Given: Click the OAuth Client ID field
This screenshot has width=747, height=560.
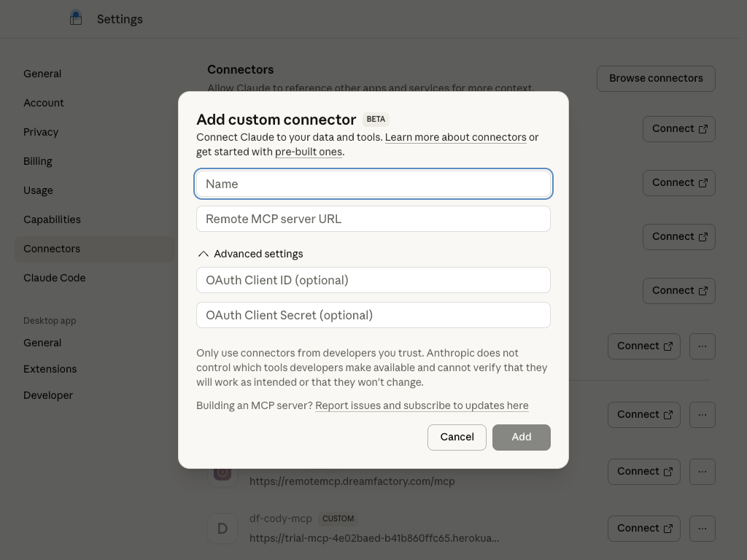Looking at the screenshot, I should (373, 280).
